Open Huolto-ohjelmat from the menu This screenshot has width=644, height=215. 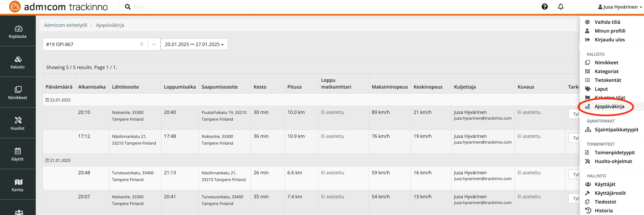point(613,161)
